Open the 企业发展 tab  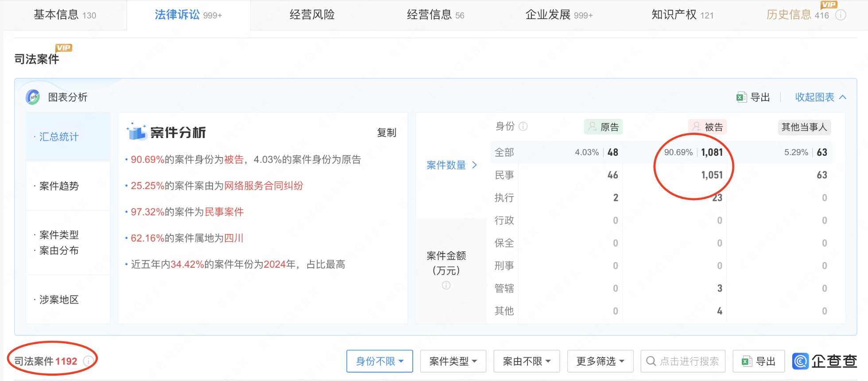tap(559, 15)
